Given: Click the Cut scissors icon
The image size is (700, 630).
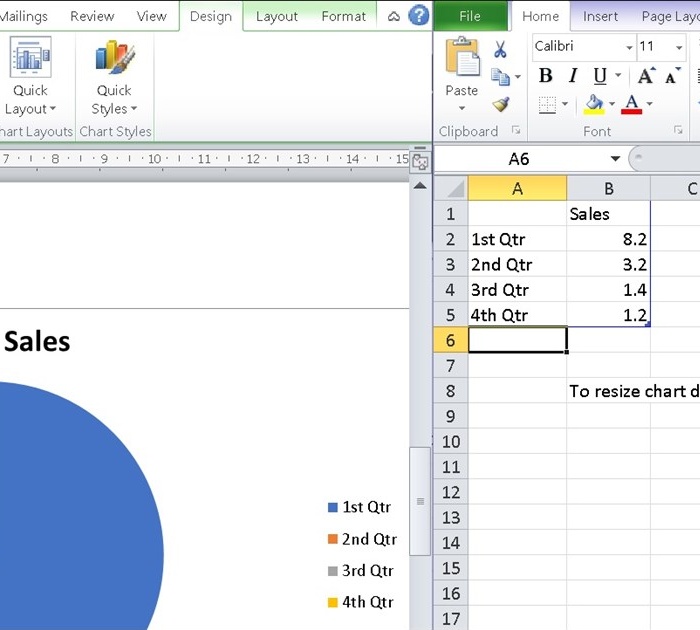Looking at the screenshot, I should point(500,49).
